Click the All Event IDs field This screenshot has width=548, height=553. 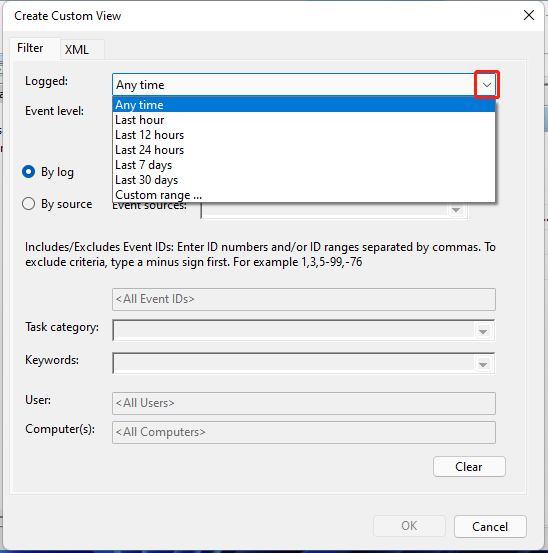[x=304, y=299]
